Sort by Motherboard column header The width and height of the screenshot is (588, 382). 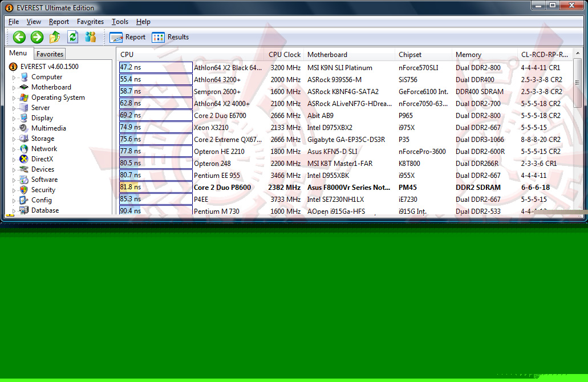(x=350, y=55)
